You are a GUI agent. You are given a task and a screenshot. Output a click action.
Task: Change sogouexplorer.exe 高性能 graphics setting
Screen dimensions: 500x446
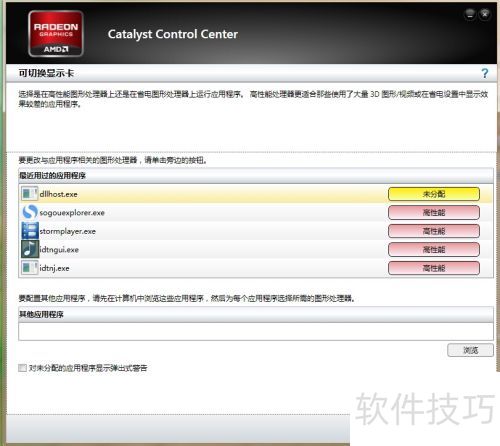[434, 213]
